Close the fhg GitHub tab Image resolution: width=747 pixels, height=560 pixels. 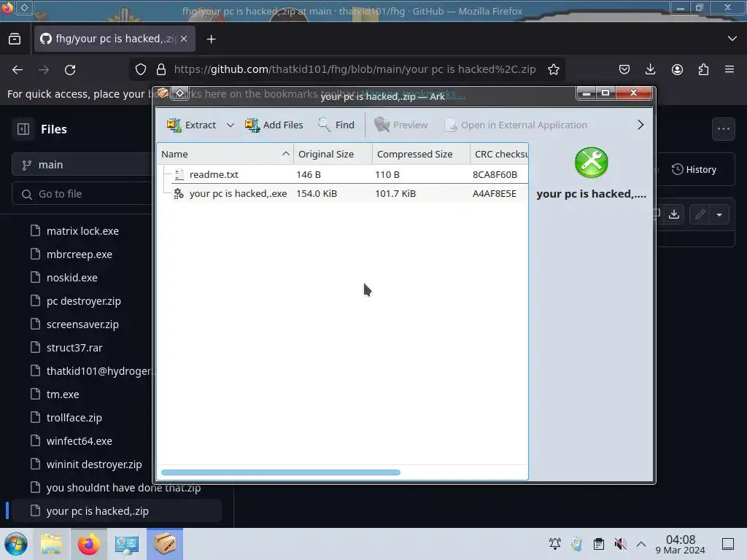(184, 39)
